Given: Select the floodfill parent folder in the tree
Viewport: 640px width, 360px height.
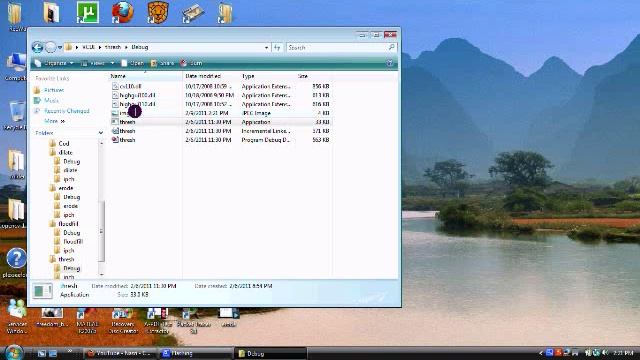Looking at the screenshot, I should pyautogui.click(x=64, y=224).
